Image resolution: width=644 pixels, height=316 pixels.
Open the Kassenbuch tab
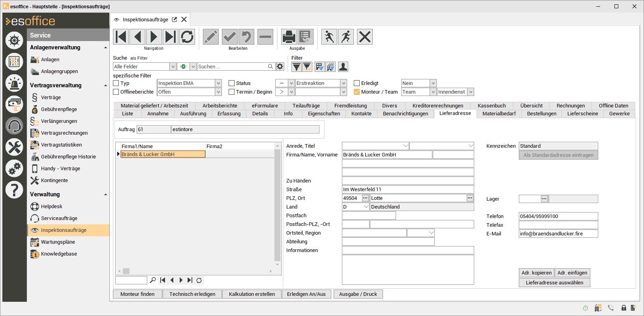tap(492, 105)
